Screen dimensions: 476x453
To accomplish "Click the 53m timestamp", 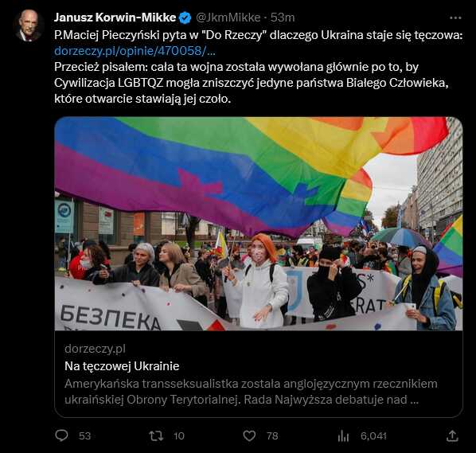I will (x=283, y=18).
